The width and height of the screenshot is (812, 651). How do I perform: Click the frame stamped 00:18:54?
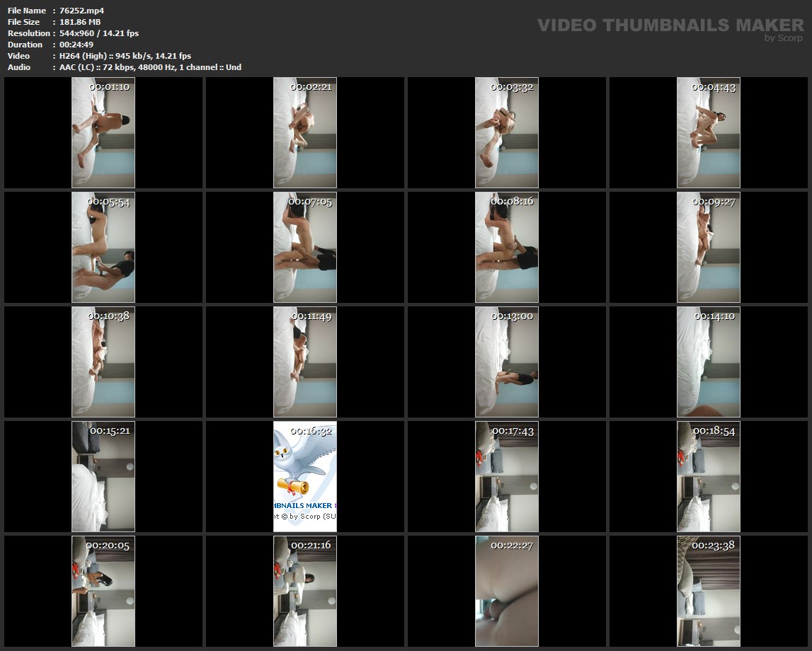[x=709, y=476]
